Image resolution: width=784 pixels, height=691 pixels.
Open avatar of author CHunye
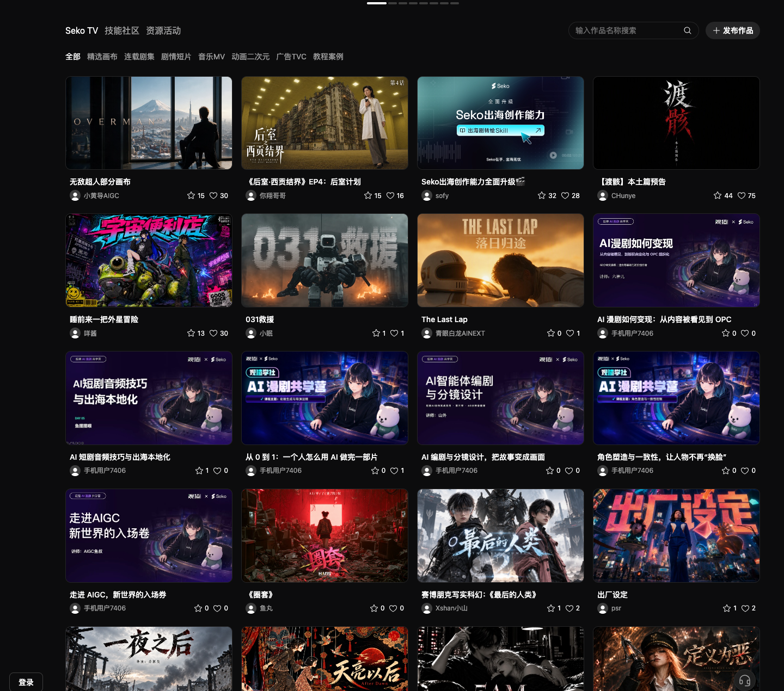click(x=603, y=195)
